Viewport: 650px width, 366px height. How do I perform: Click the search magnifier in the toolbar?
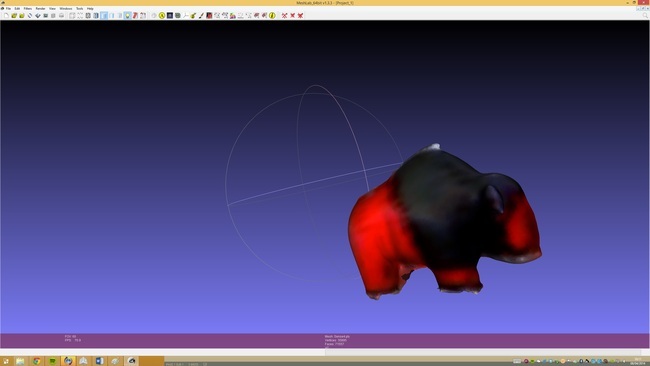point(645,15)
